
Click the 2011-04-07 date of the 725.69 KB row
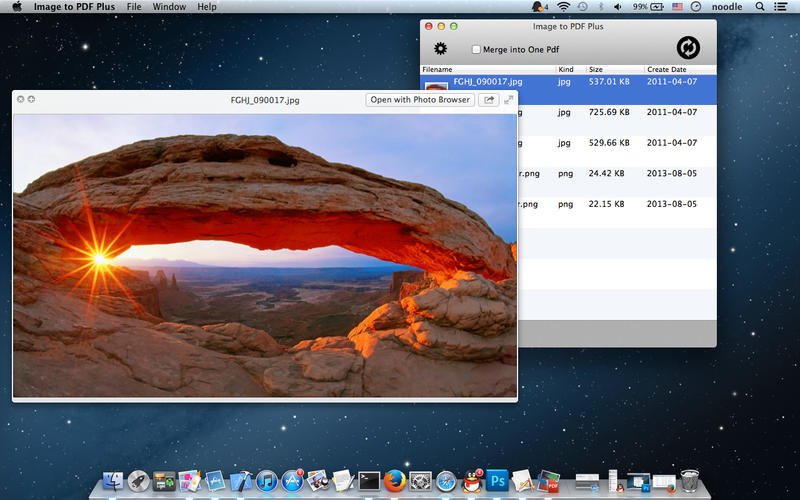pos(671,112)
